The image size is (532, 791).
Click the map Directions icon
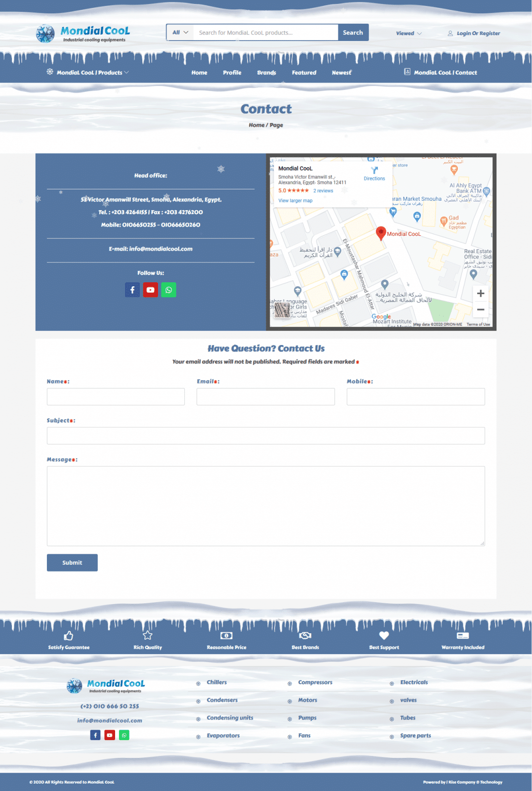[374, 170]
